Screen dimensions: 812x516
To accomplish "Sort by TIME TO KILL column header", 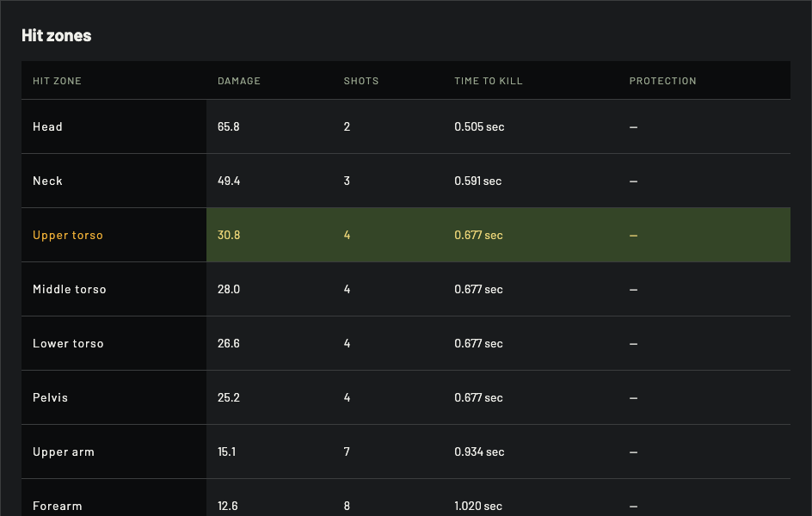I will [489, 81].
